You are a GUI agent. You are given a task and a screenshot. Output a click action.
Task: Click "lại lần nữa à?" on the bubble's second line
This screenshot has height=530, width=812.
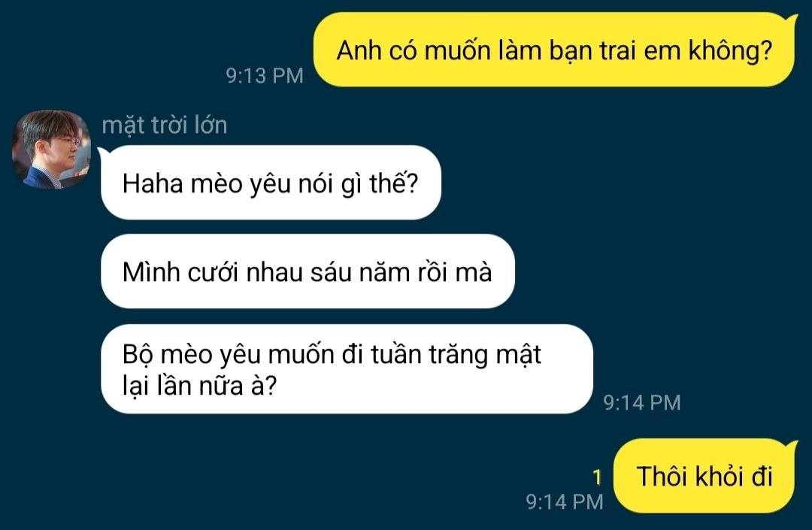pos(200,386)
